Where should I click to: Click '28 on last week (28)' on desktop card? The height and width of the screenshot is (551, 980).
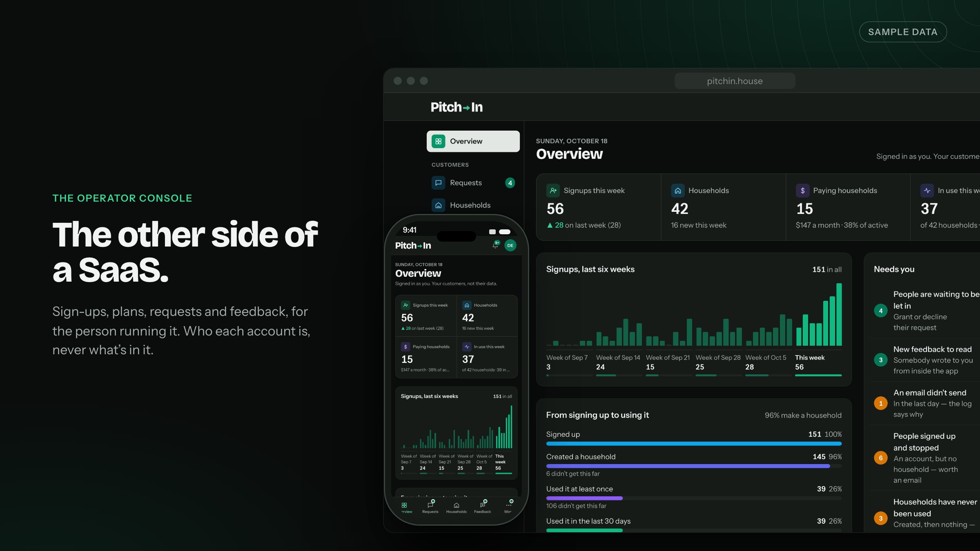(584, 225)
